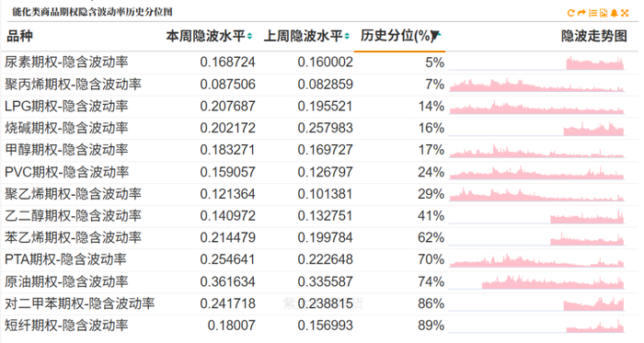Image resolution: width=644 pixels, height=343 pixels.
Task: Click the fullscreen expand icon
Action: [625, 13]
